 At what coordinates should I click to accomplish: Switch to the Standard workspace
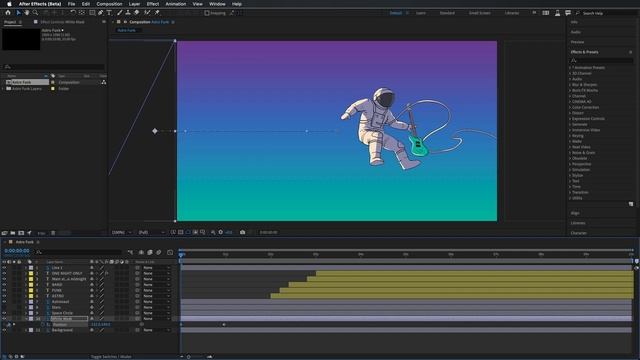(x=447, y=13)
